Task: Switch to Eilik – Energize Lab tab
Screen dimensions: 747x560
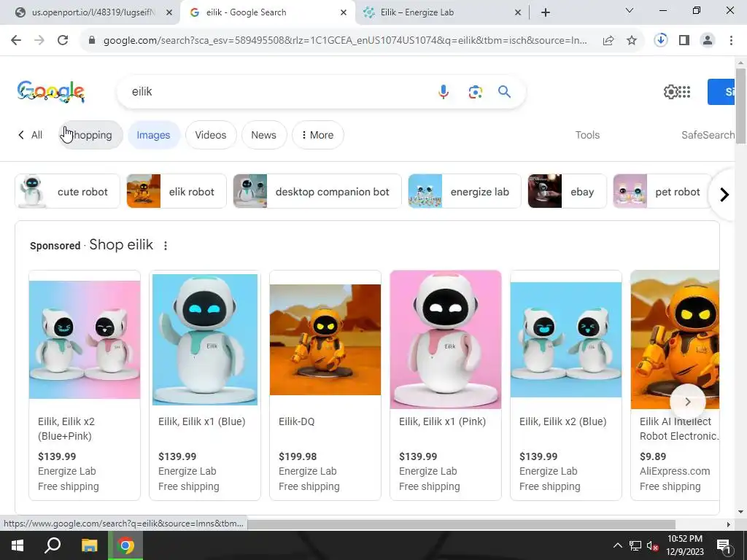Action: (417, 12)
